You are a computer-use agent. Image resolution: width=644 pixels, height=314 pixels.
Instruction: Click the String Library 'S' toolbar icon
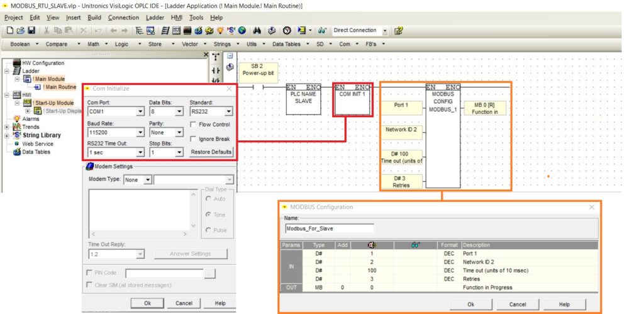[231, 30]
